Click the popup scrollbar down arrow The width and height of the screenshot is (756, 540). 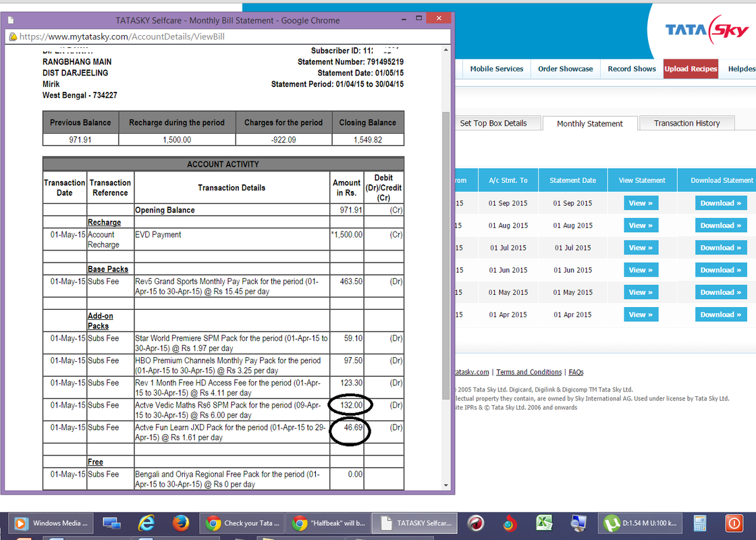tap(446, 485)
